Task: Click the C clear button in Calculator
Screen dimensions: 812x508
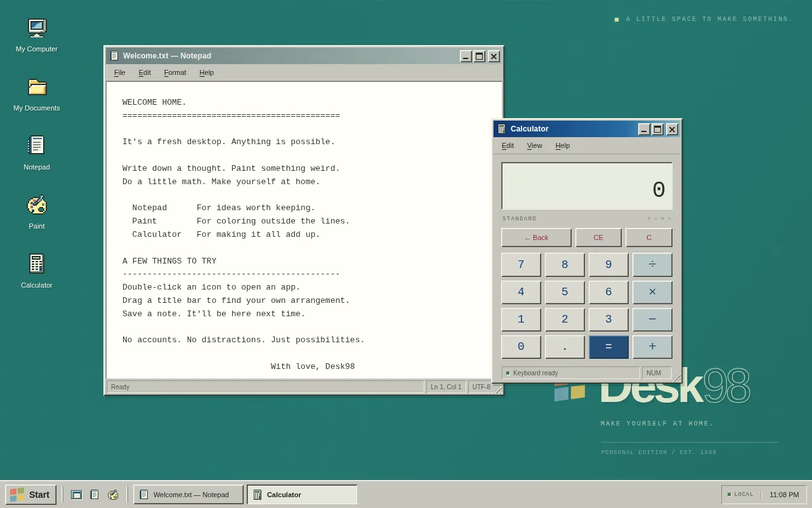Action: click(649, 237)
